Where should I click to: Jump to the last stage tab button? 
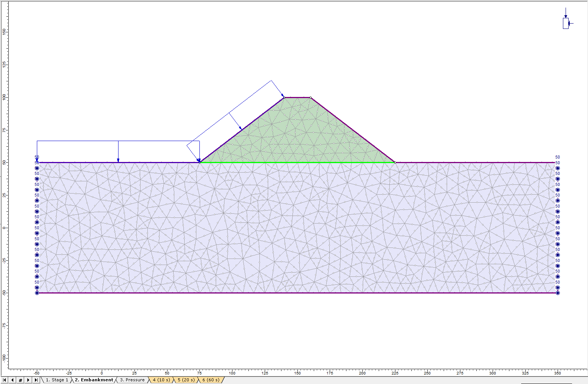(36, 380)
